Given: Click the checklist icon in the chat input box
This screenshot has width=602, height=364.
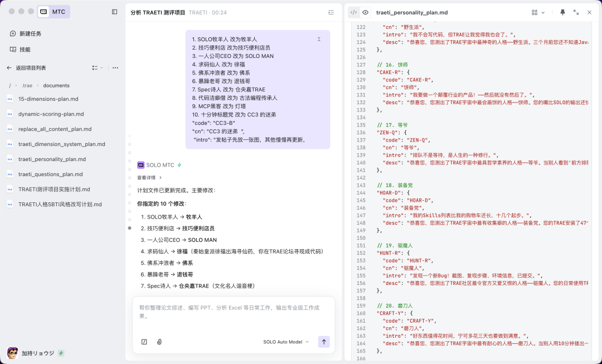Looking at the screenshot, I should pos(144,342).
